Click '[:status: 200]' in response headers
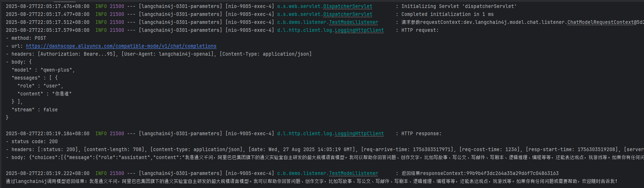Viewport: 644px width, 188px height. click(x=58, y=149)
